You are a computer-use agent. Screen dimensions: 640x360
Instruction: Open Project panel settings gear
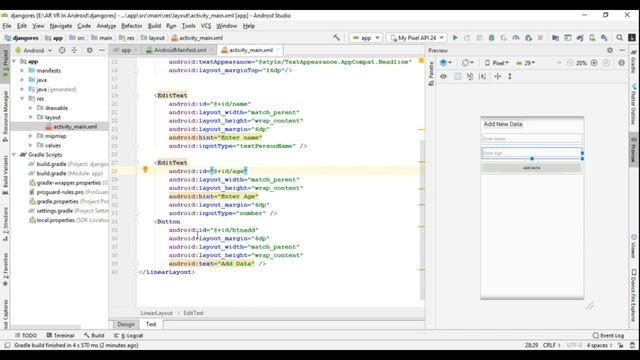(x=89, y=50)
